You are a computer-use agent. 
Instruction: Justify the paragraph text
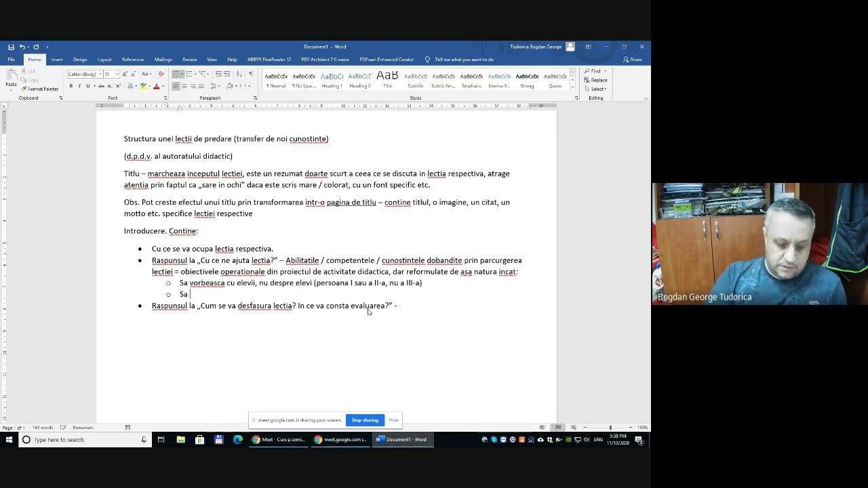(201, 86)
